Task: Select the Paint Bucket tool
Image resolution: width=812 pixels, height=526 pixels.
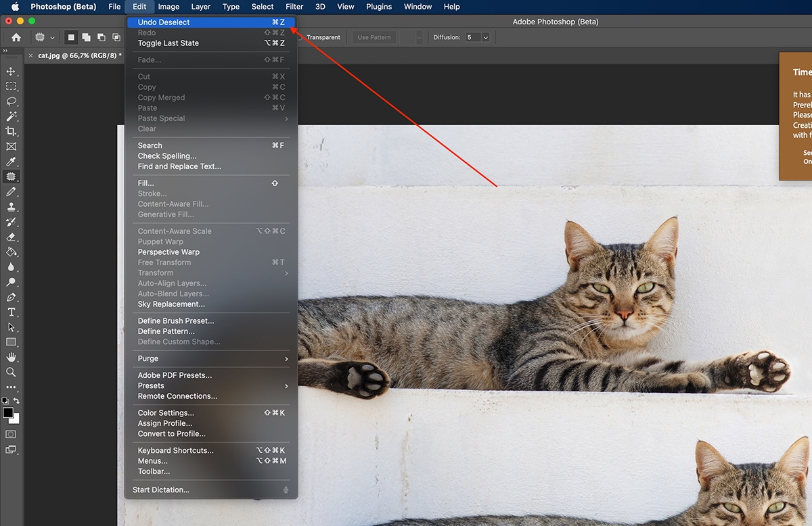Action: point(11,252)
